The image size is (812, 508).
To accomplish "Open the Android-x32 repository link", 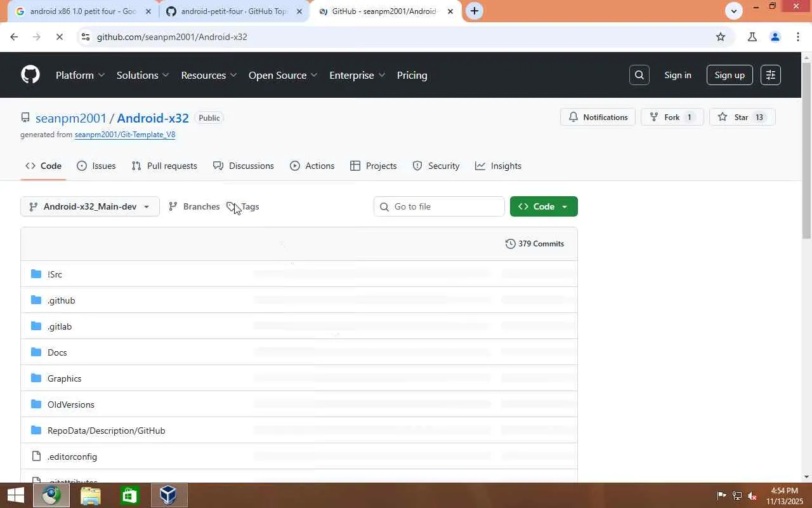I will [153, 118].
